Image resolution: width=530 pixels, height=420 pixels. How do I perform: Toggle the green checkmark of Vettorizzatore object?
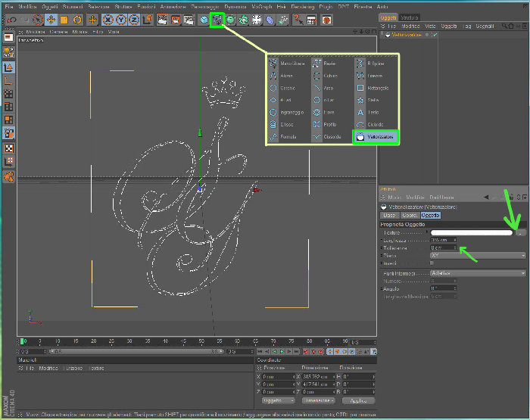pos(435,35)
